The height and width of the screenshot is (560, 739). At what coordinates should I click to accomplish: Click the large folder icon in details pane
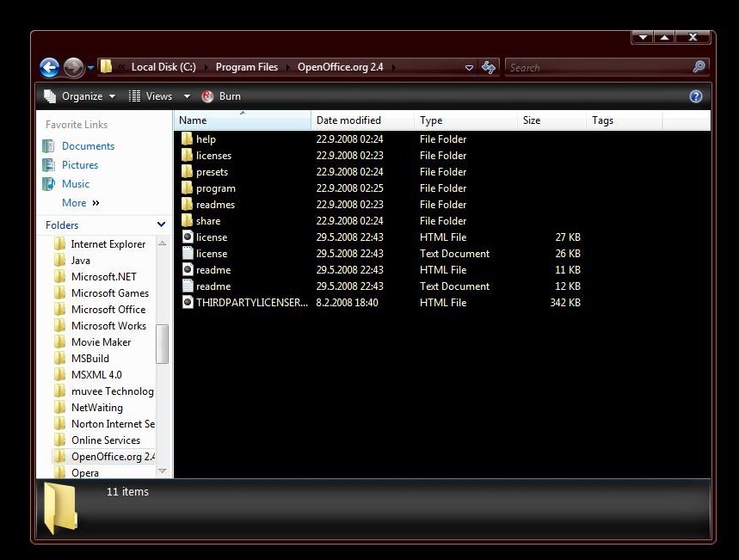(60, 508)
